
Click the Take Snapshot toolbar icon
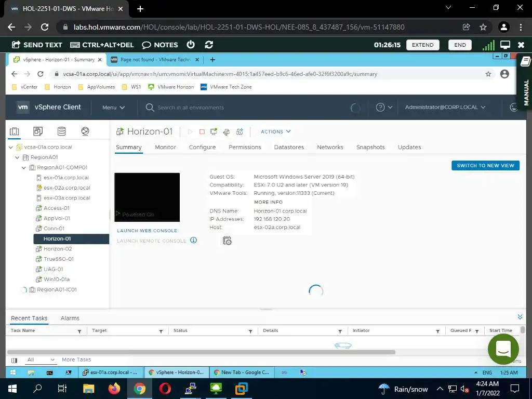click(240, 131)
